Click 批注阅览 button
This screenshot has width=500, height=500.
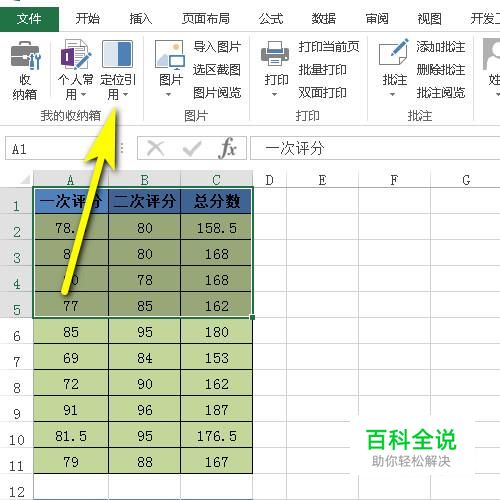coord(441,93)
